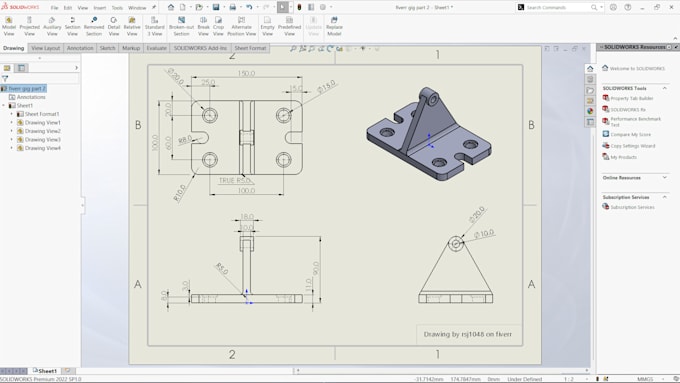
Task: Open File Explorer task pane tab
Action: [590, 90]
